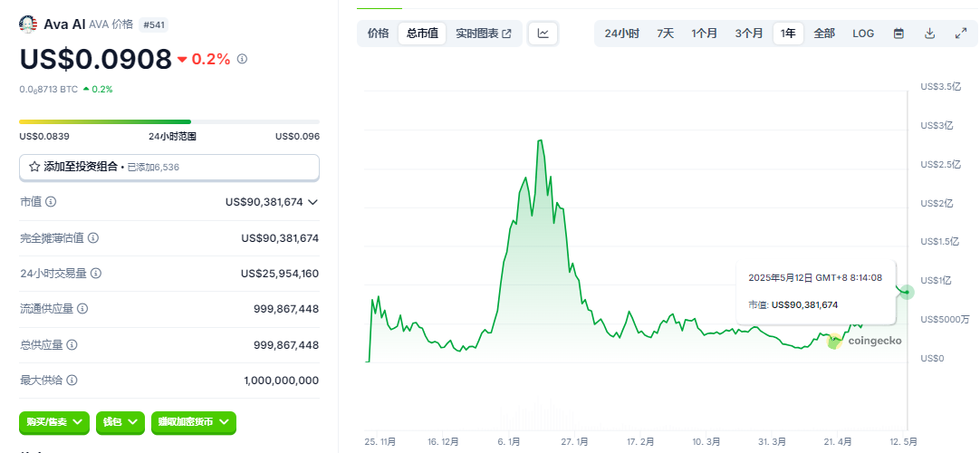Click the info icon next to 最大供给
Viewport: 980px width, 453px height.
pos(72,381)
